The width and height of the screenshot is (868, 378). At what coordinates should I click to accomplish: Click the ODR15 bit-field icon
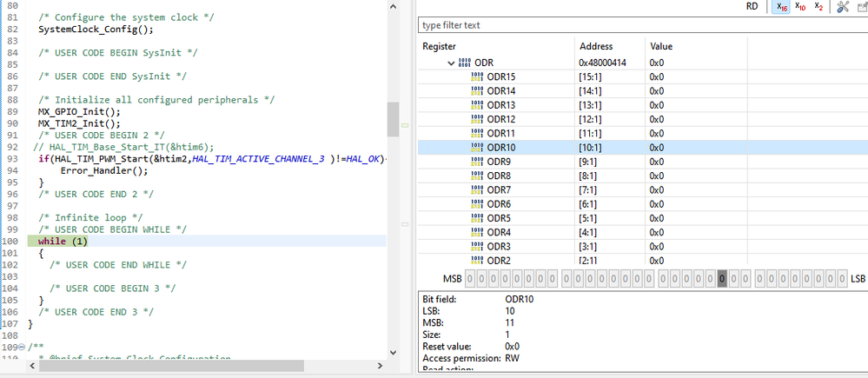(477, 77)
